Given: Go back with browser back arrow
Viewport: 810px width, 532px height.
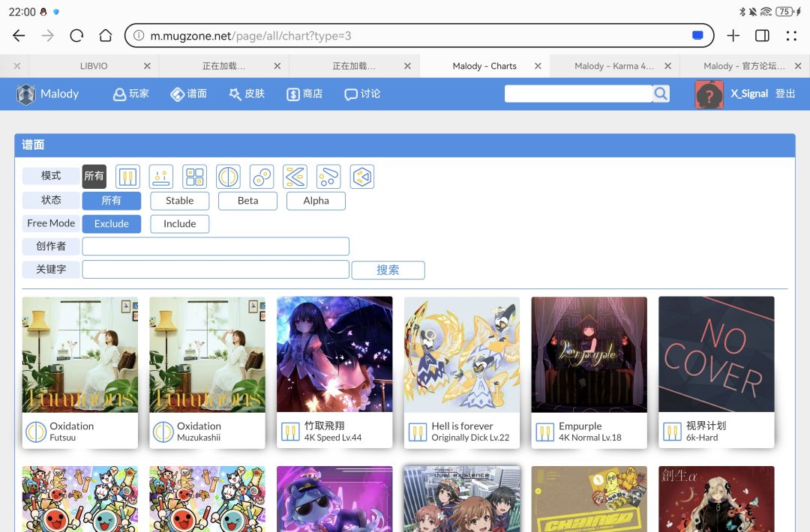Looking at the screenshot, I should click(19, 36).
